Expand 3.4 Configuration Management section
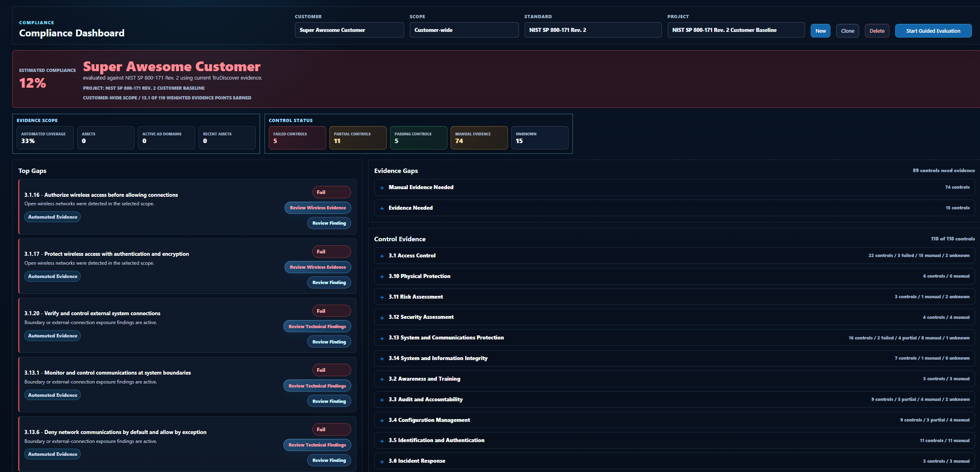Image resolution: width=980 pixels, height=472 pixels. pyautogui.click(x=674, y=420)
